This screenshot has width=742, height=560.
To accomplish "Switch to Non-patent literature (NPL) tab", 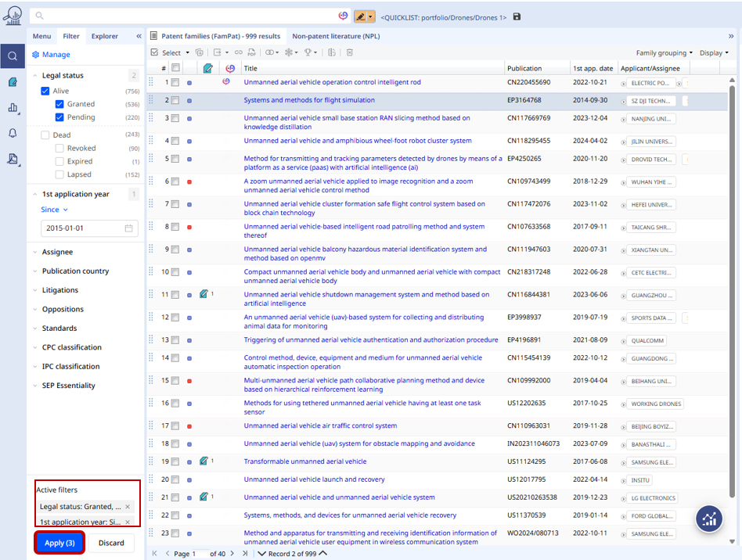I will [x=336, y=36].
